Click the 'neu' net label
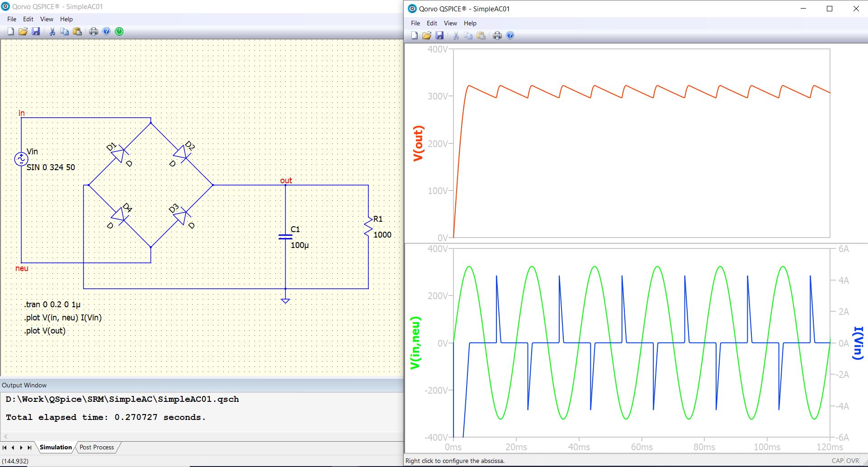 [22, 268]
